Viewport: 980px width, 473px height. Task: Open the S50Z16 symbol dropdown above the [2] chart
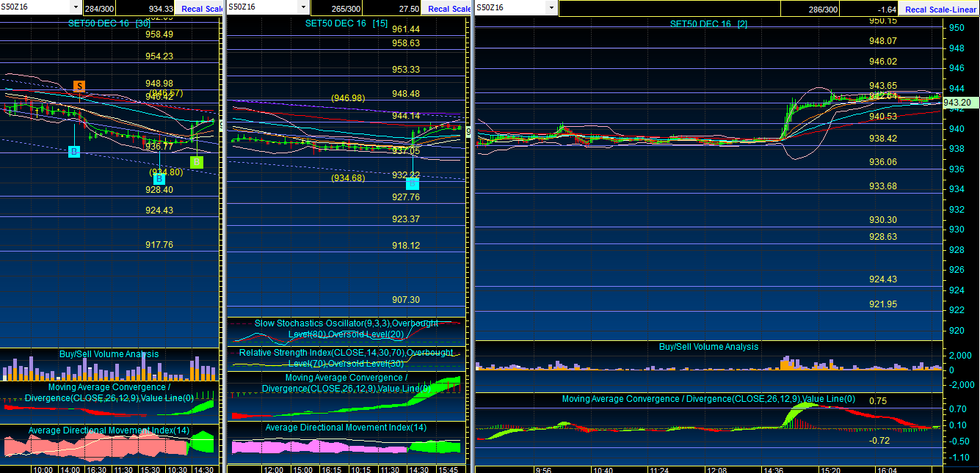[x=551, y=8]
